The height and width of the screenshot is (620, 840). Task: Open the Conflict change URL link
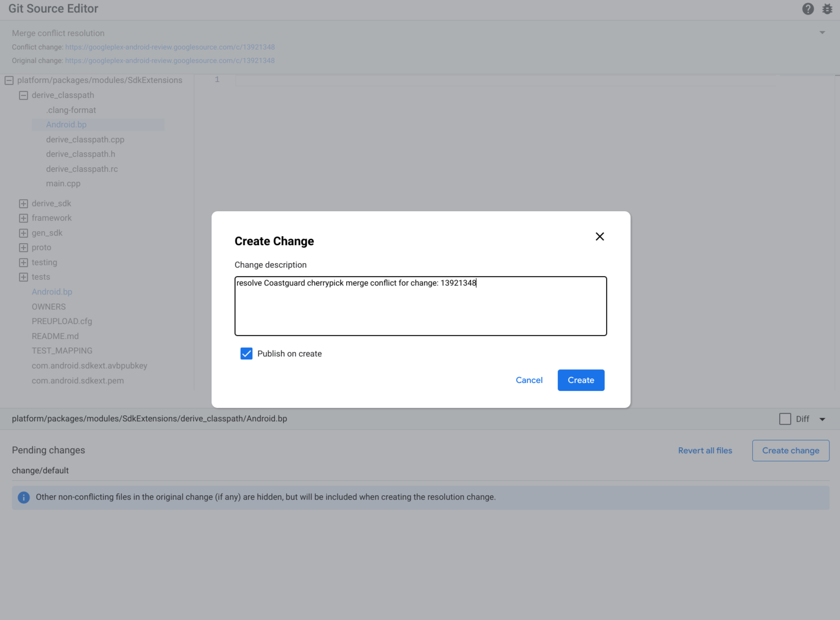(x=170, y=47)
